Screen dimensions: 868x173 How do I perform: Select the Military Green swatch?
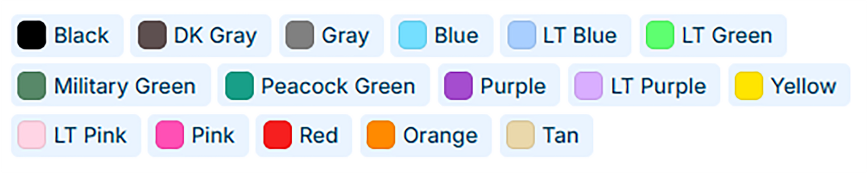pyautogui.click(x=111, y=85)
